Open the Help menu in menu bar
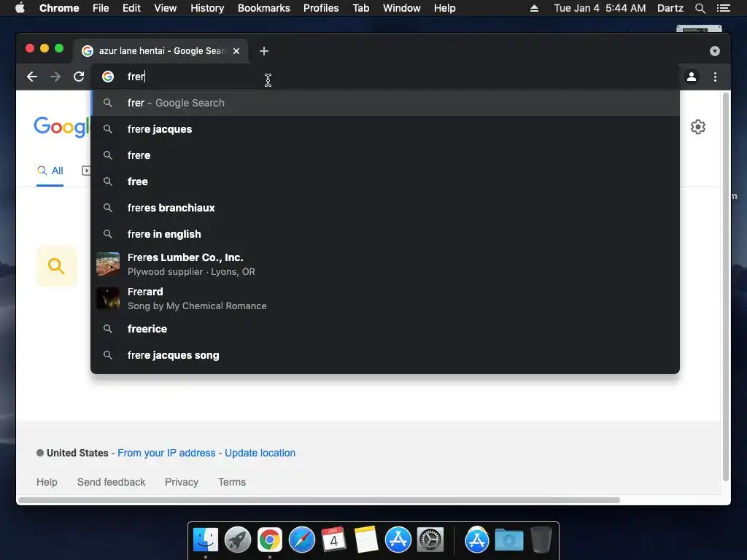Viewport: 747px width, 560px height. (x=444, y=8)
